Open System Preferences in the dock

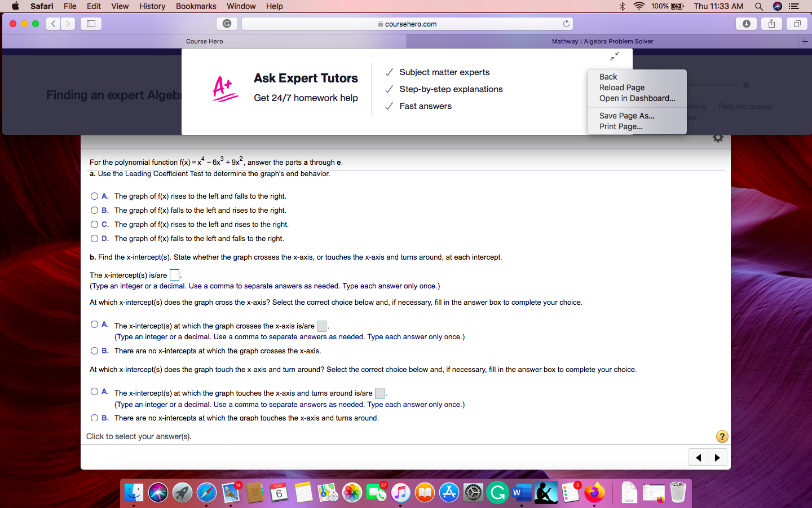(473, 493)
